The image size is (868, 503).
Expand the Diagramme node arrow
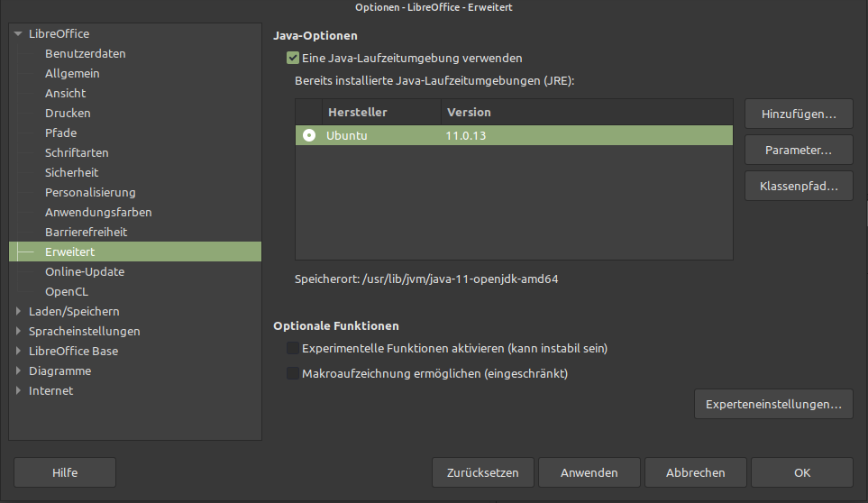(x=18, y=370)
